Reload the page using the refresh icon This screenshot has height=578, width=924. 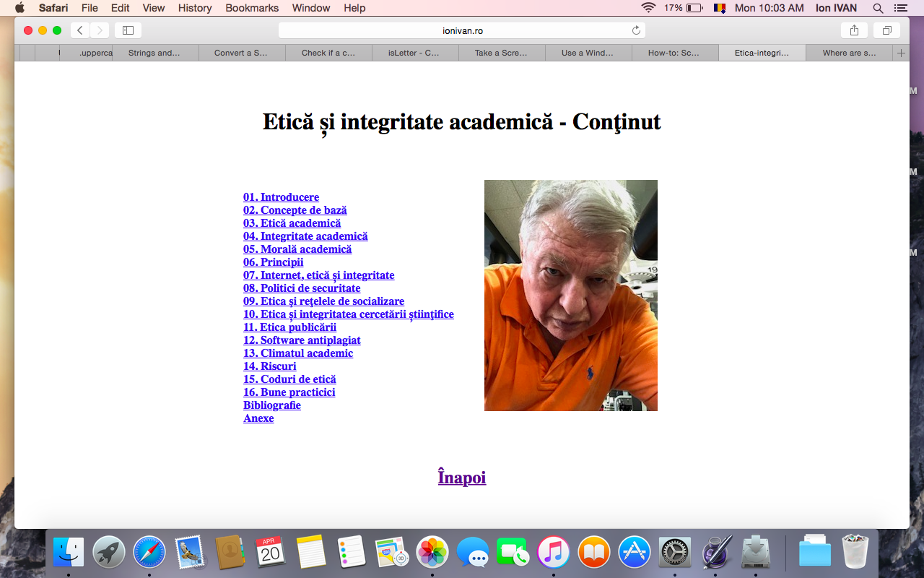click(x=636, y=30)
